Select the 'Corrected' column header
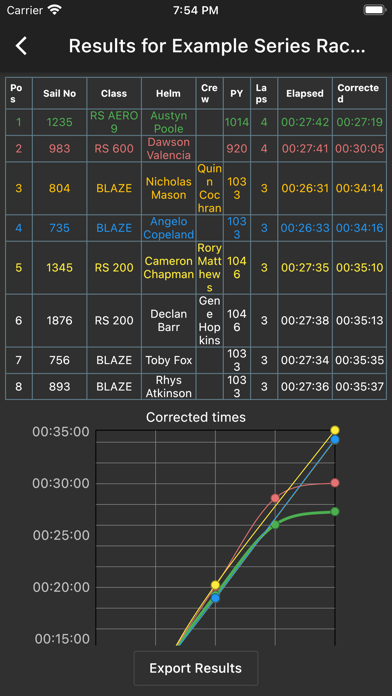This screenshot has height=696, width=392. (358, 93)
